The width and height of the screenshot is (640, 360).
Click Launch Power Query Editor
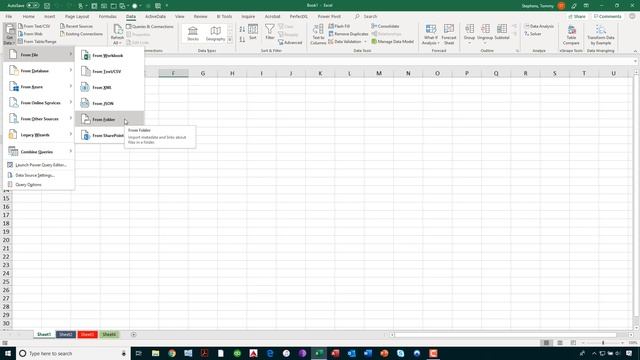(39, 165)
